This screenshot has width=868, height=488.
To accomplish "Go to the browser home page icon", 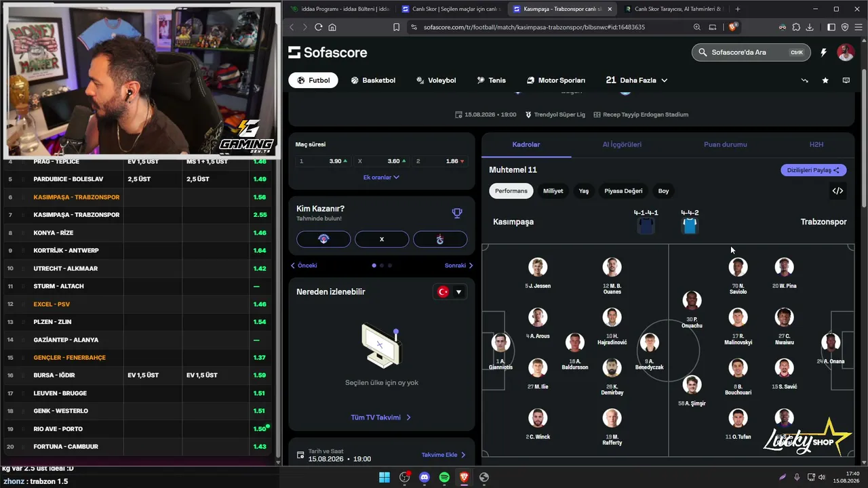I will tap(332, 27).
